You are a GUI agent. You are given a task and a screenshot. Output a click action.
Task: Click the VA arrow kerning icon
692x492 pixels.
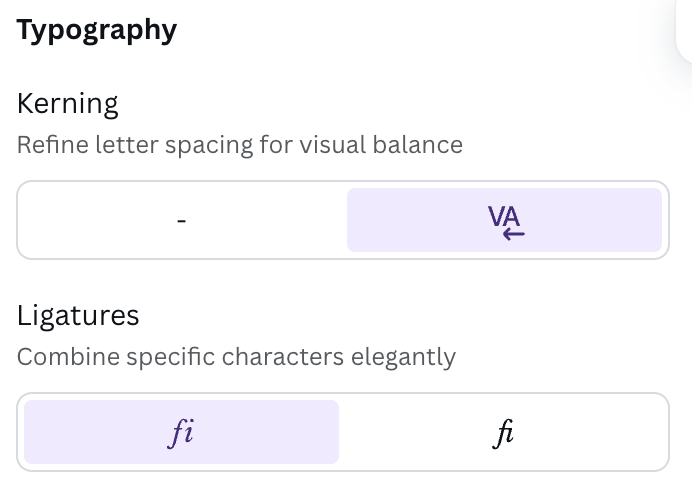pos(506,221)
